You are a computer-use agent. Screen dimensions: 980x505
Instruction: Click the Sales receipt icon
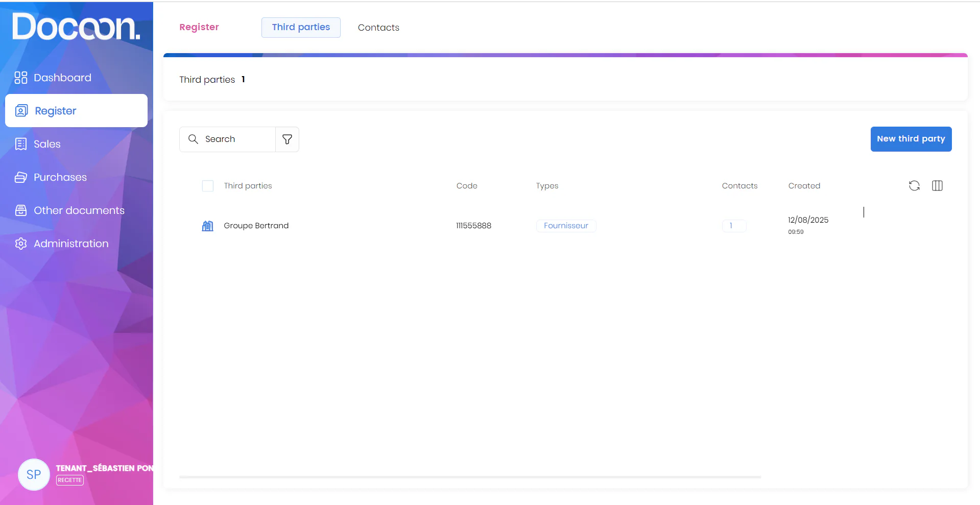[x=21, y=144]
